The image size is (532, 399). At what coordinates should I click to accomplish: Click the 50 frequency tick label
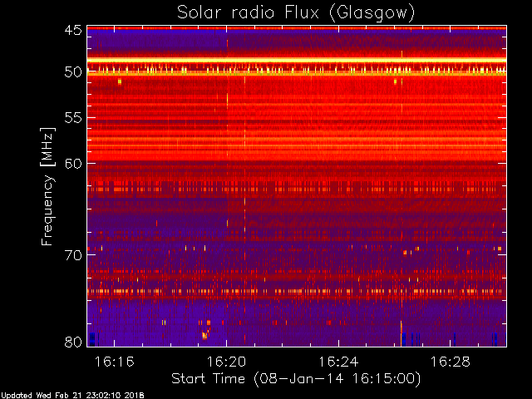coord(73,72)
